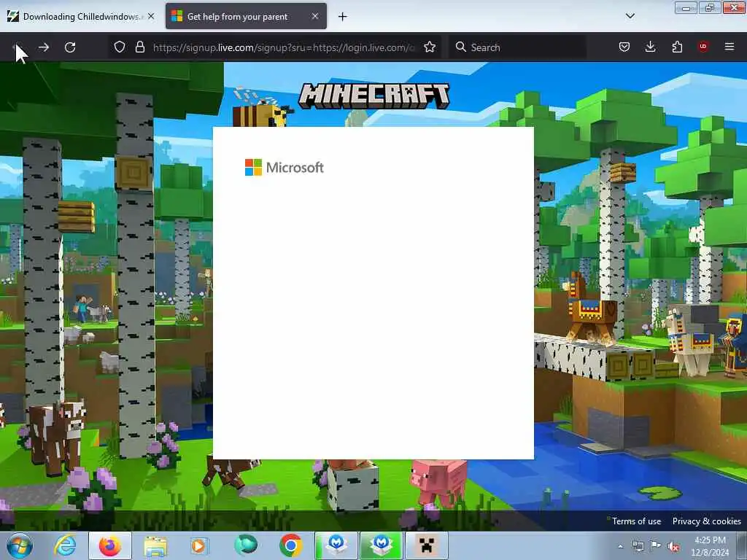Expand the list all tabs chevron
This screenshot has height=560, width=747.
click(x=630, y=16)
